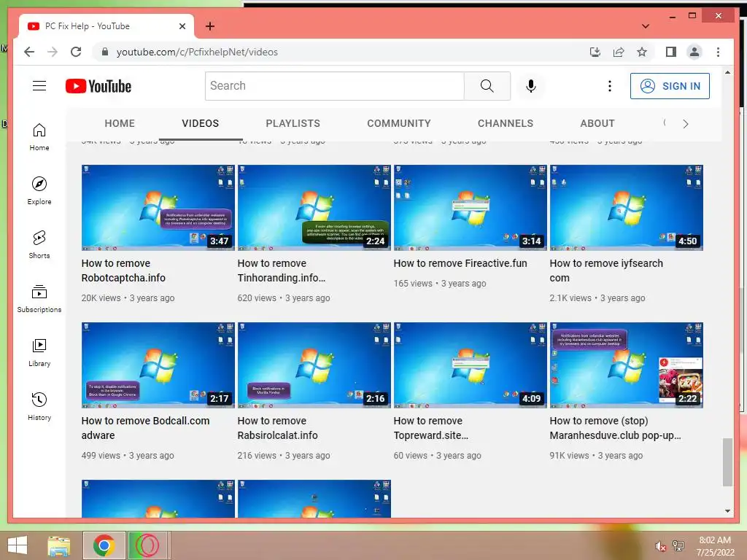Share this page from address bar

619,52
